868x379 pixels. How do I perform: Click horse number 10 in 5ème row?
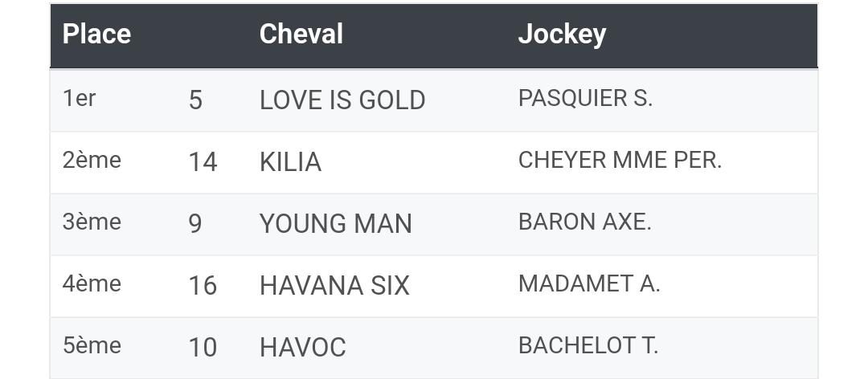(203, 348)
